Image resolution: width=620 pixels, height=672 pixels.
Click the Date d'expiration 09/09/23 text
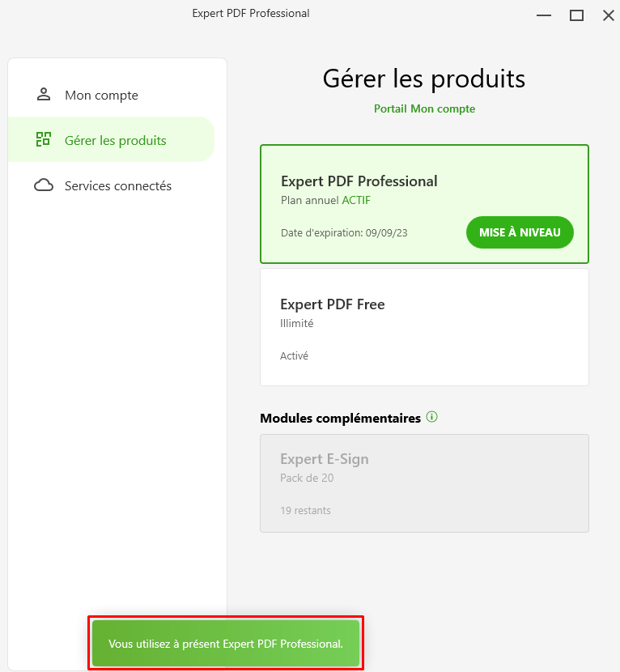(344, 232)
